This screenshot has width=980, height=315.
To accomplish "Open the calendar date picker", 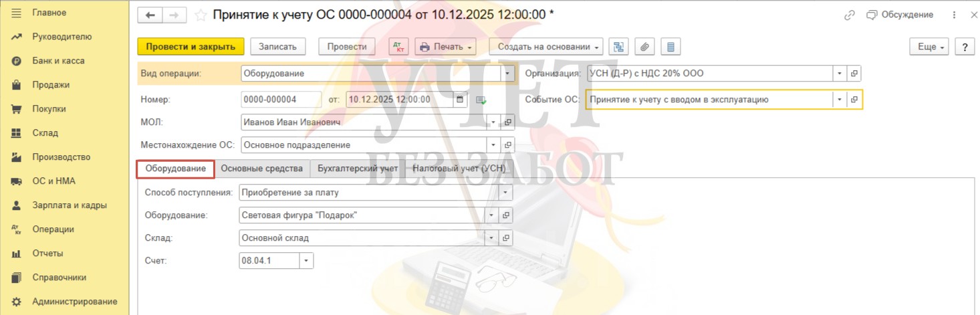I will pyautogui.click(x=459, y=100).
